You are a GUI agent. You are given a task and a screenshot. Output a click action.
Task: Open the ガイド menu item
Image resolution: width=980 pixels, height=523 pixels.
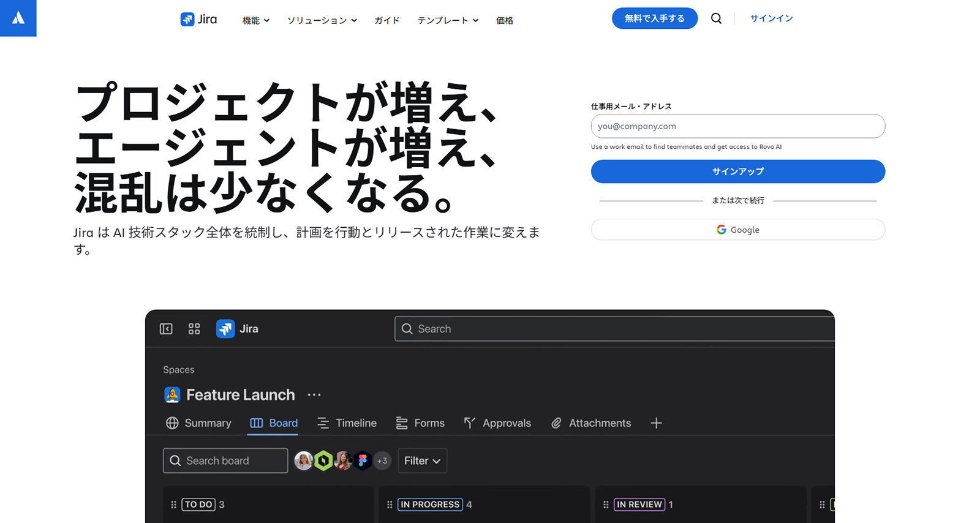click(x=387, y=20)
